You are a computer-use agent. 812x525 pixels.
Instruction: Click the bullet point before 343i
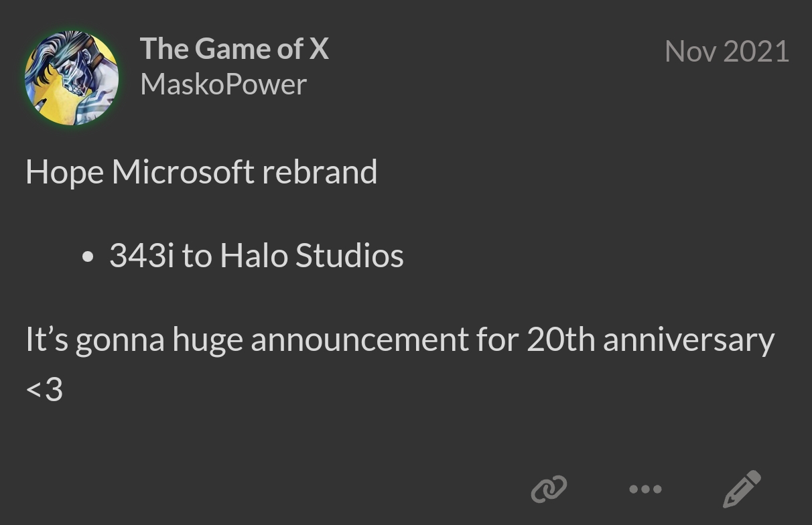click(x=87, y=257)
